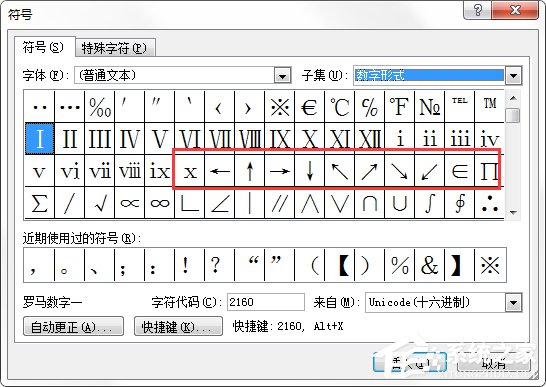Pick the lower-right diagonal arrow ↘

(399, 171)
